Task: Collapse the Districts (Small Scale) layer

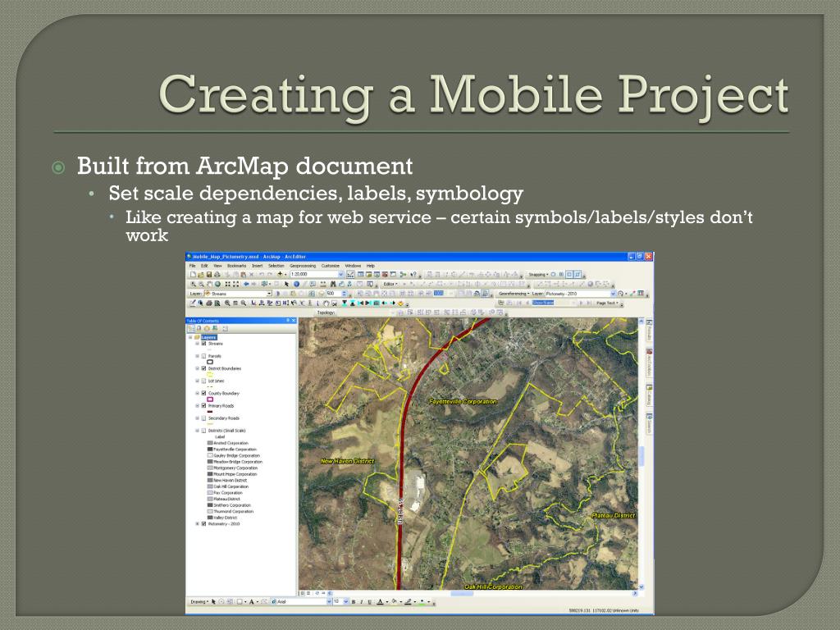Action: (x=197, y=430)
